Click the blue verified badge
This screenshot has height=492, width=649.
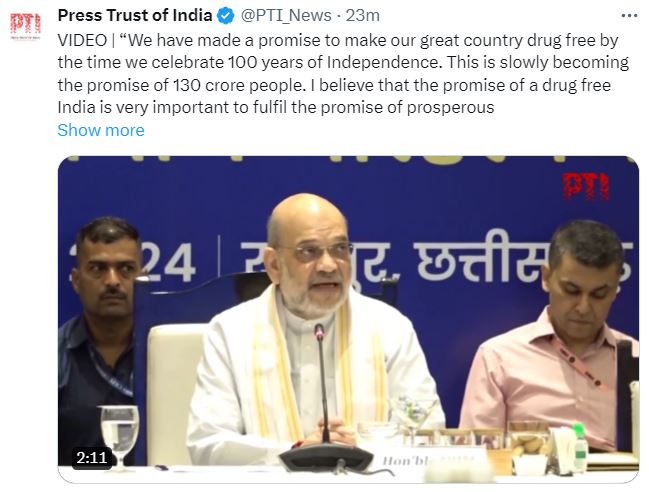click(x=226, y=16)
